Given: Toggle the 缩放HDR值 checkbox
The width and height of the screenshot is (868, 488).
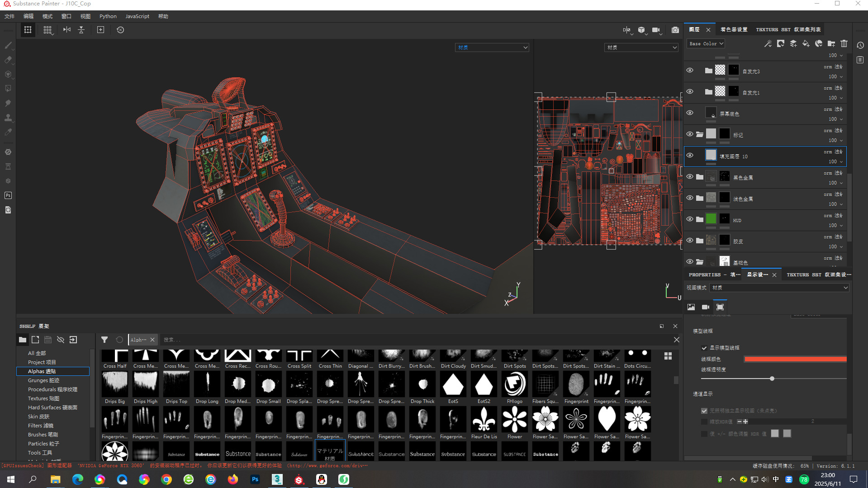Looking at the screenshot, I should (x=704, y=422).
